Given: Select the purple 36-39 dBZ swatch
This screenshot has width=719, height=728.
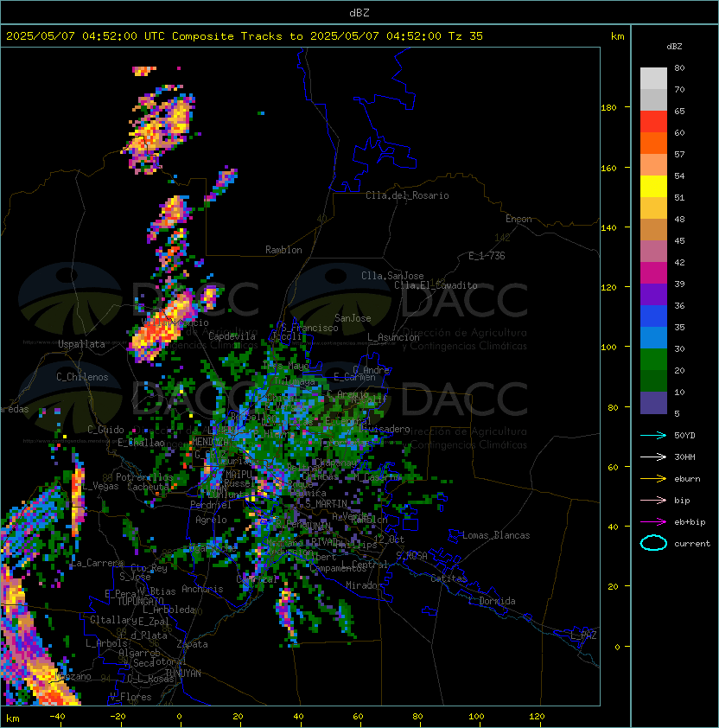Looking at the screenshot, I should pos(653,294).
